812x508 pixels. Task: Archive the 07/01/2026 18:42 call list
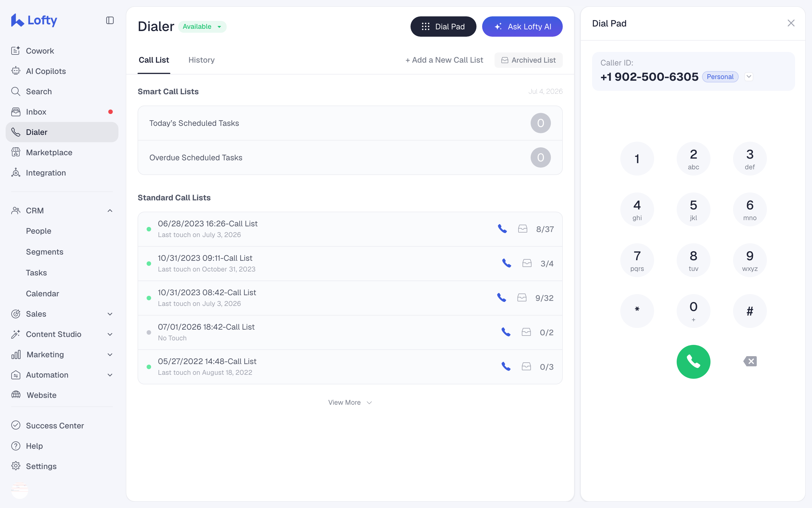[x=526, y=332]
